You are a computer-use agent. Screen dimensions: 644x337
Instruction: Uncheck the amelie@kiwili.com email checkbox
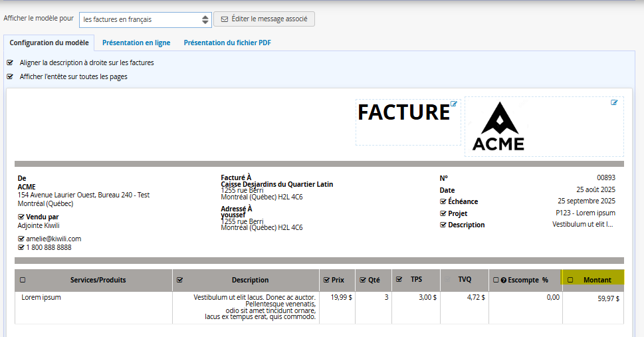click(21, 239)
